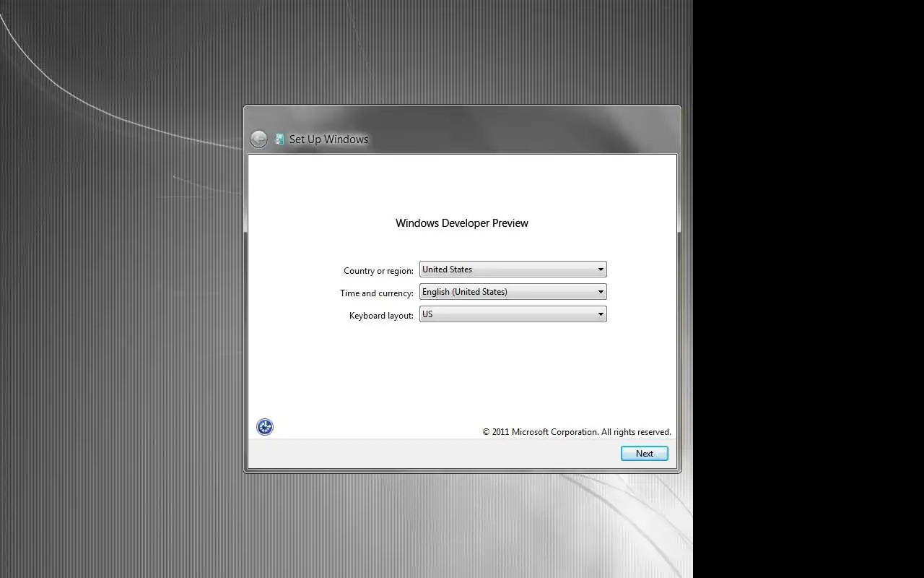Click the Set Up Windows title icon
This screenshot has width=924, height=578.
click(x=279, y=139)
